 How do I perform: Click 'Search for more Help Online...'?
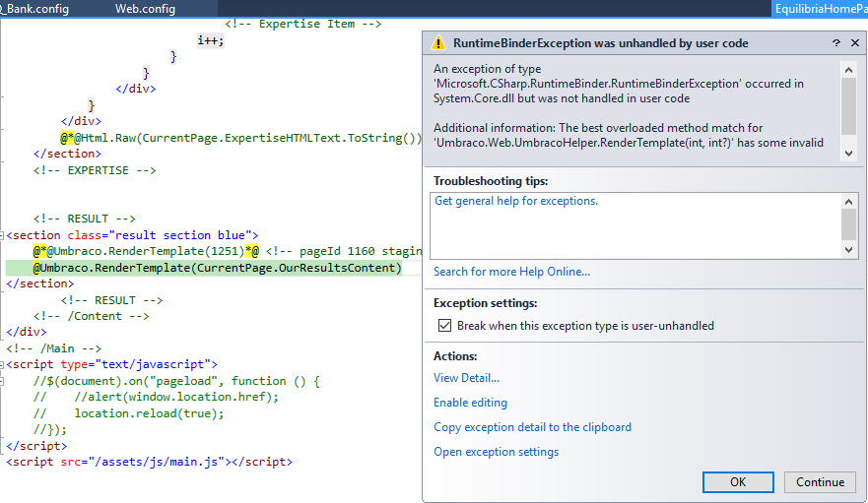pyautogui.click(x=511, y=272)
